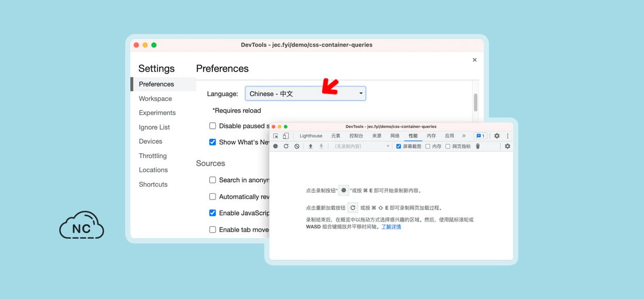Viewport: 644px width, 299px height.
Task: Click the *Requires reload note
Action: (x=236, y=110)
